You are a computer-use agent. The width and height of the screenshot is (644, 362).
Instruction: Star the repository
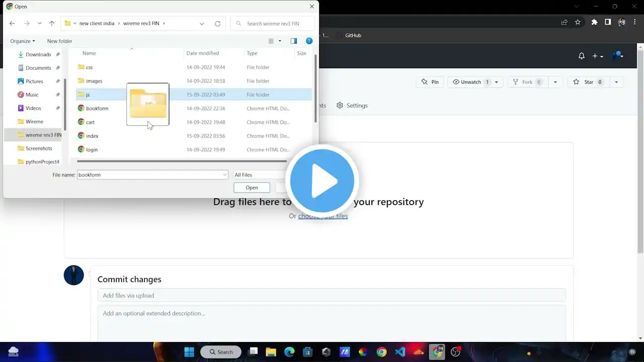click(x=588, y=82)
